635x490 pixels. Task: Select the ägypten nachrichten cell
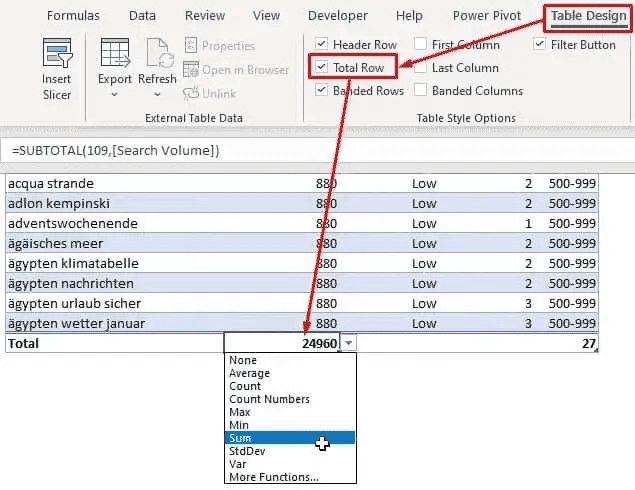(115, 283)
